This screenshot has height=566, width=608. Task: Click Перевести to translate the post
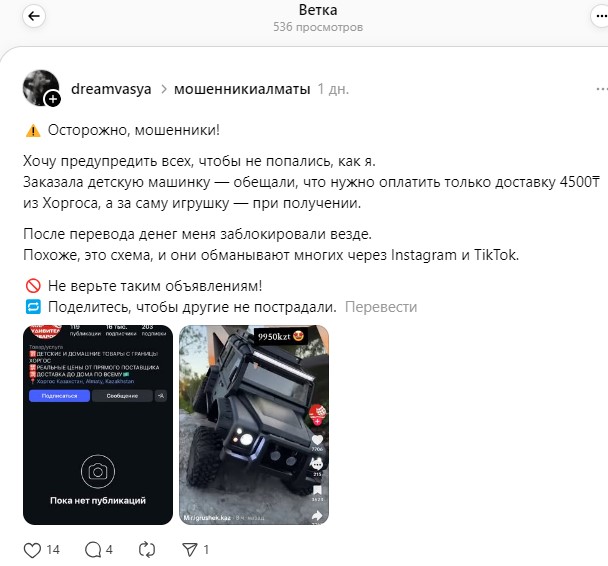[381, 307]
